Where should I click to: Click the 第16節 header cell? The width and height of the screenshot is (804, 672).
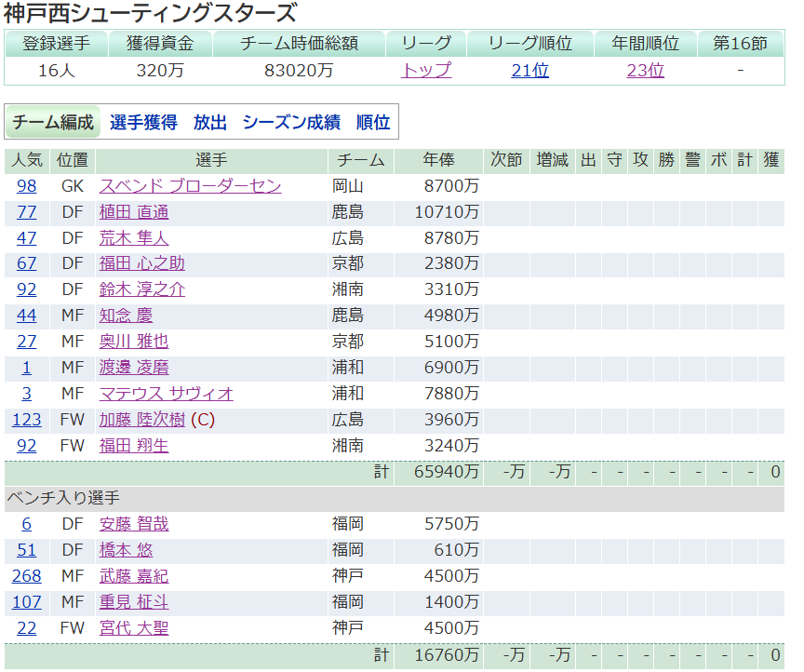(x=740, y=44)
